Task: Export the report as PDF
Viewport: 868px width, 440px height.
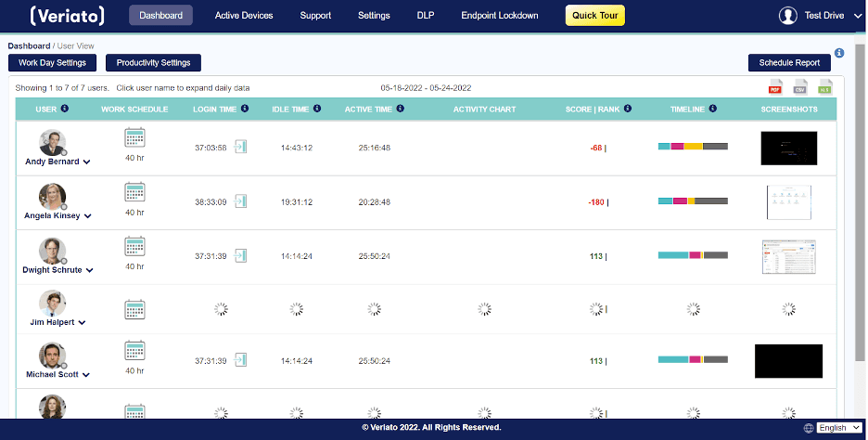Action: 775,87
